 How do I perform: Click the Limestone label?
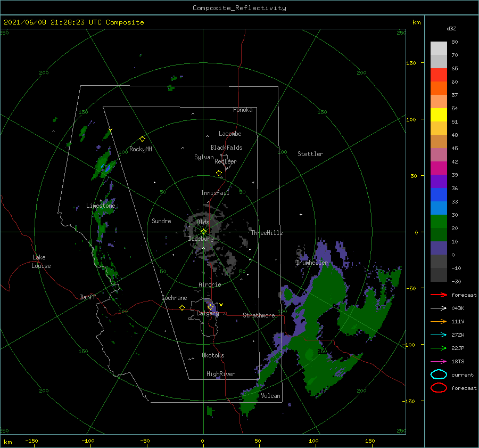(x=101, y=206)
